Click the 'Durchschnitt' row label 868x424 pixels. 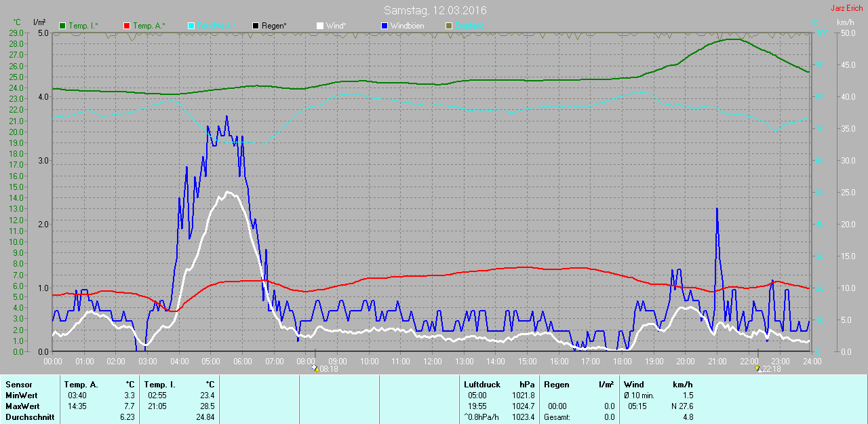pos(30,417)
